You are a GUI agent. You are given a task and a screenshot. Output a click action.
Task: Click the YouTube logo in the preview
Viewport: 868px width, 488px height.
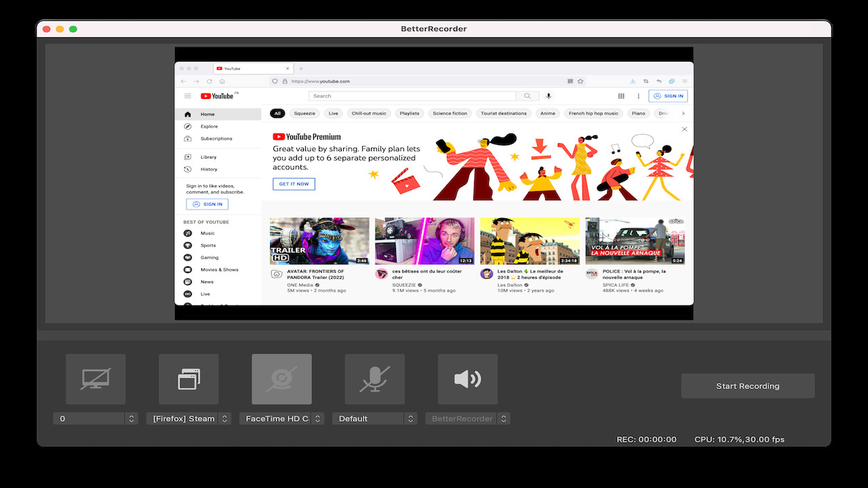(x=217, y=96)
